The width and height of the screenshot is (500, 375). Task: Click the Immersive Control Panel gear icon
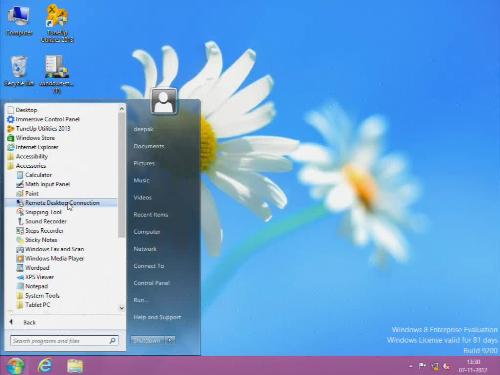(x=11, y=119)
